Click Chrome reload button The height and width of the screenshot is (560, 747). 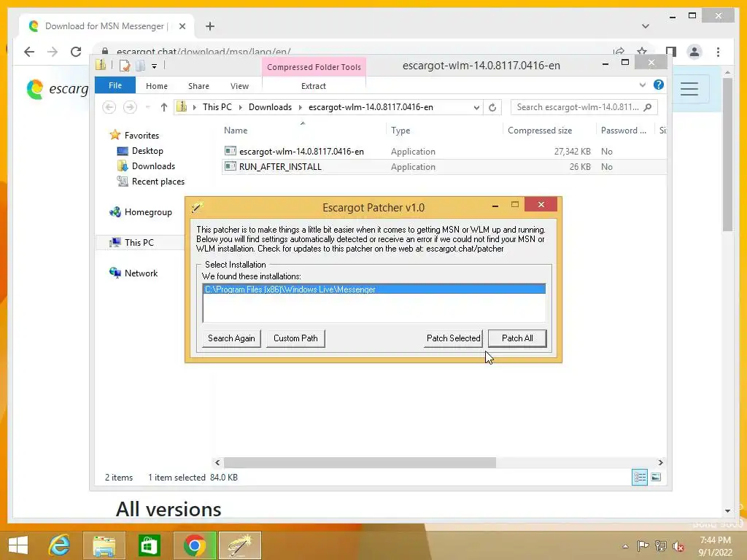76,52
